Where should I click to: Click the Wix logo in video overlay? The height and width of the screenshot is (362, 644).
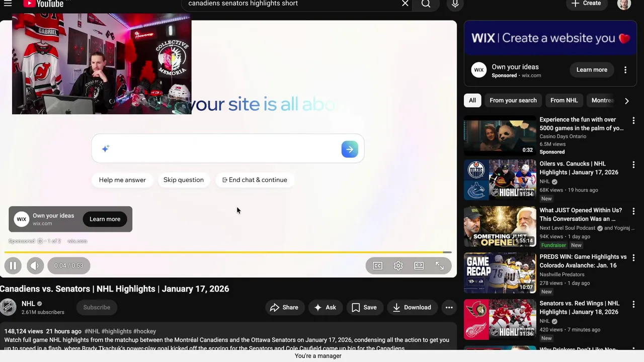[21, 219]
